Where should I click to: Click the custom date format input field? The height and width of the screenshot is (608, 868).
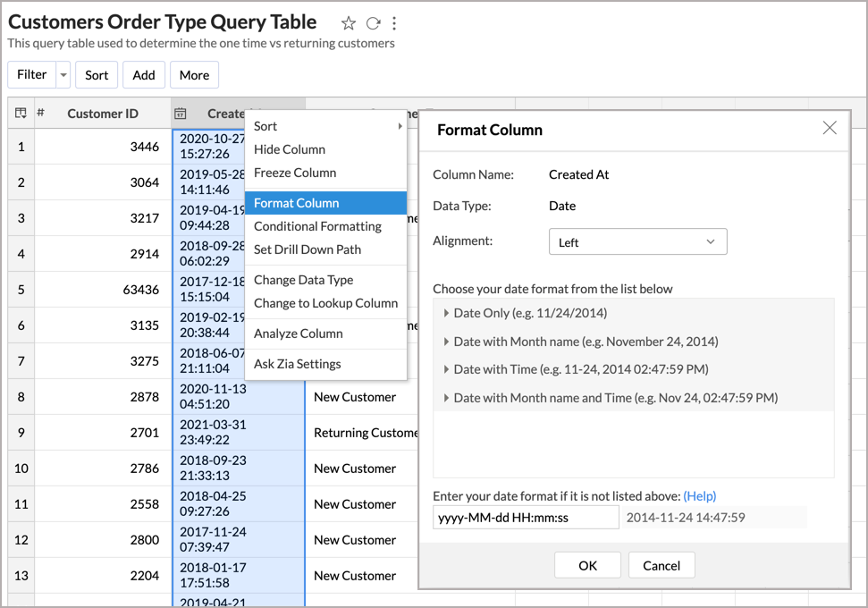[526, 517]
